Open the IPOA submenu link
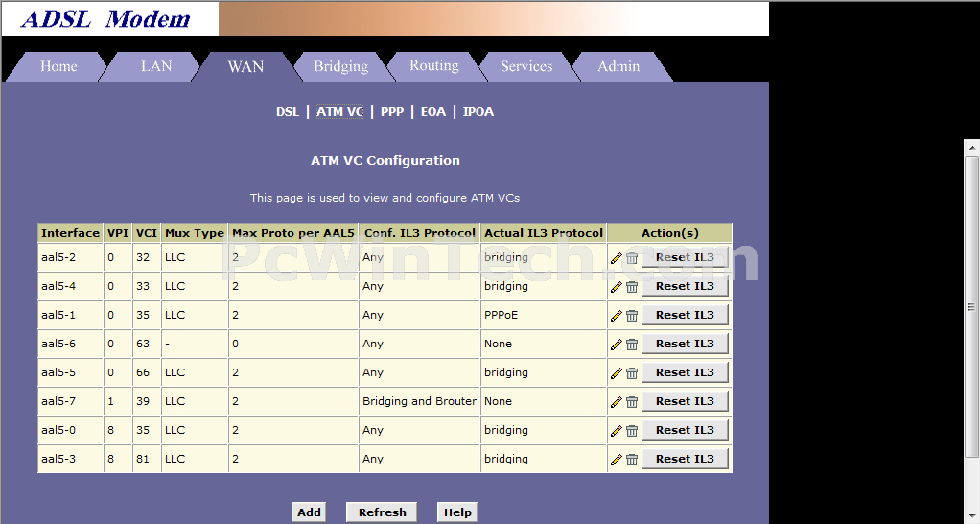Viewport: 980px width, 524px height. [478, 112]
